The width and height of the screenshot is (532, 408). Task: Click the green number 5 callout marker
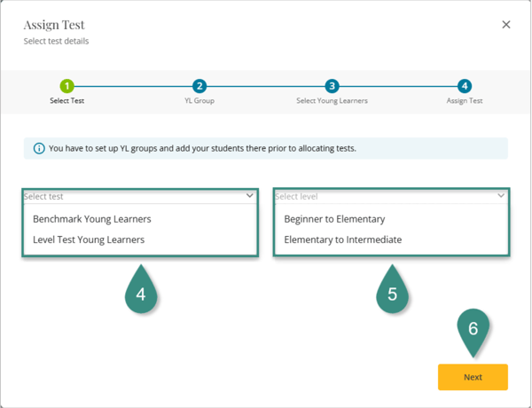click(393, 294)
